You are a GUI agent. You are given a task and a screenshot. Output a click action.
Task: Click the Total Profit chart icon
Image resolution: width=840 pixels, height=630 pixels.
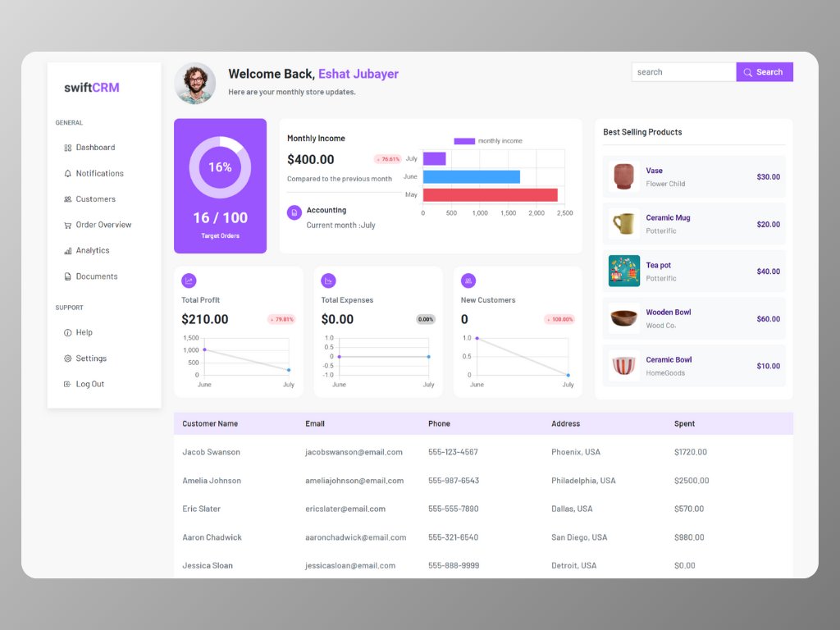click(x=189, y=281)
